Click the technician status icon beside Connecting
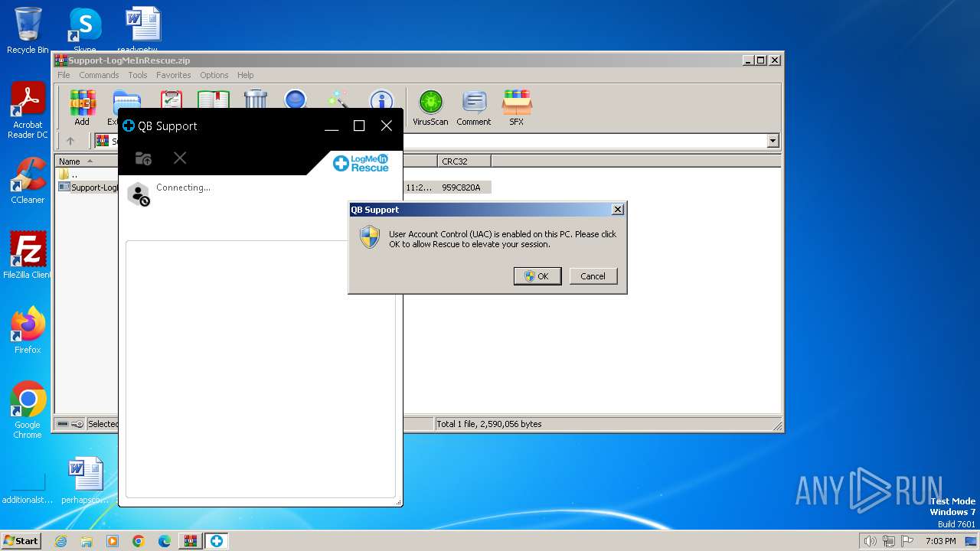The image size is (980, 551). pos(139,194)
